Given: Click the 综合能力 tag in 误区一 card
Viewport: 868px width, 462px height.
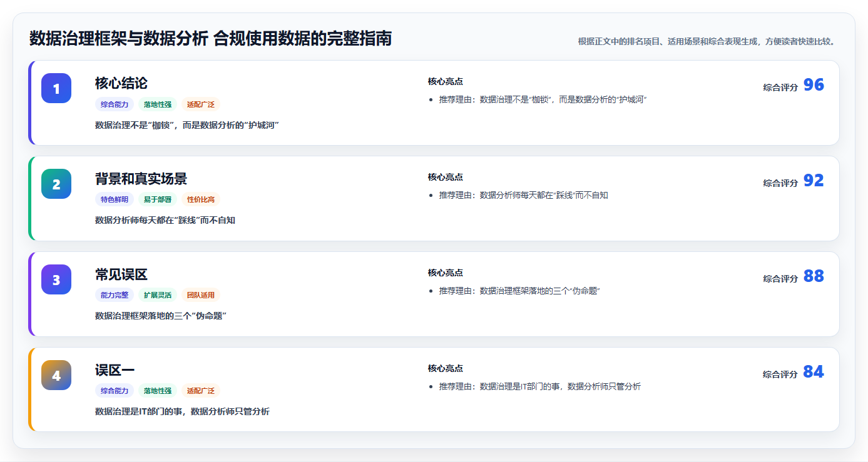Looking at the screenshot, I should click(x=115, y=391).
